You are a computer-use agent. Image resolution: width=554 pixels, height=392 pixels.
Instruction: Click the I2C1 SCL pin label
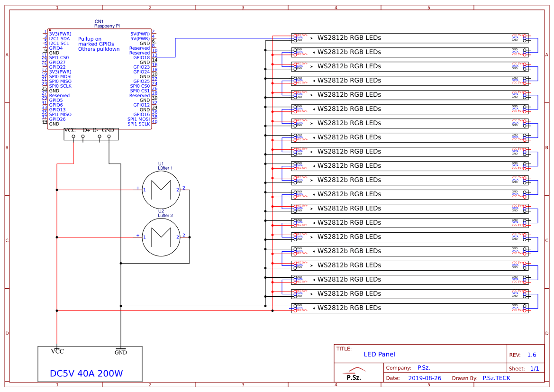click(x=59, y=44)
